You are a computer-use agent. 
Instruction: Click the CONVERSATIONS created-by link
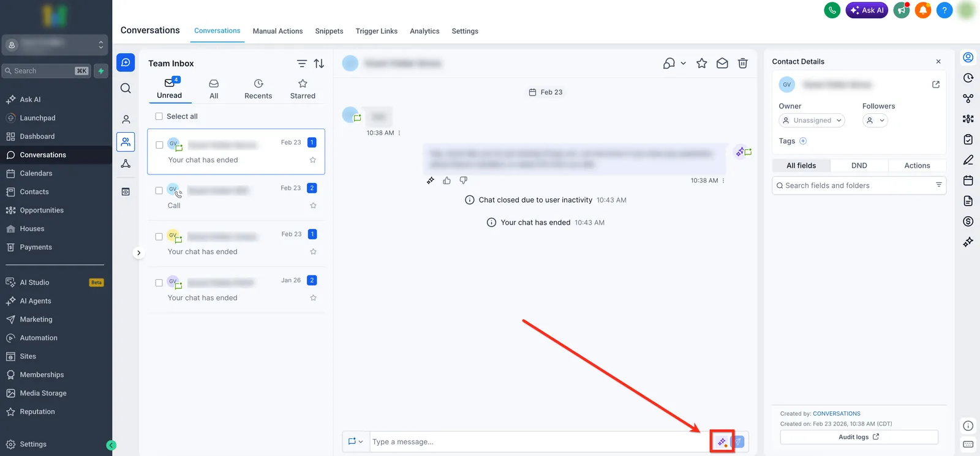(837, 414)
